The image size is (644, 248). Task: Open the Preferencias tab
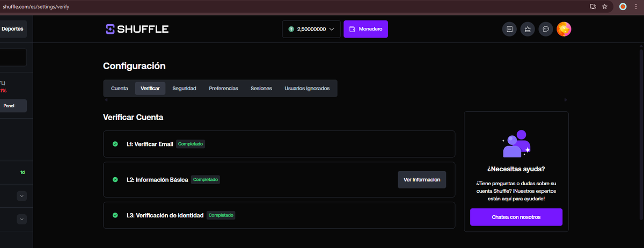tap(223, 88)
